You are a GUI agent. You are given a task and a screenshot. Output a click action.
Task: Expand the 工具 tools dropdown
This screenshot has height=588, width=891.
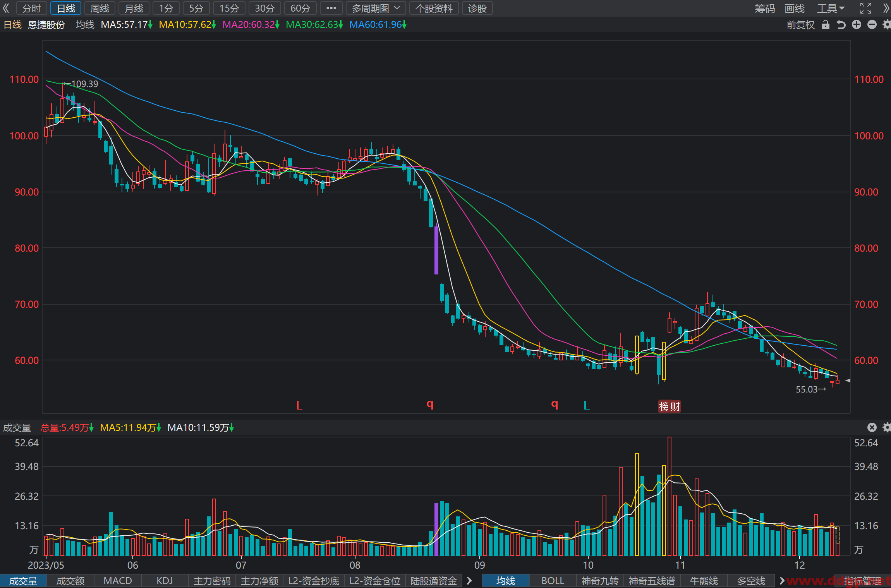(x=831, y=8)
